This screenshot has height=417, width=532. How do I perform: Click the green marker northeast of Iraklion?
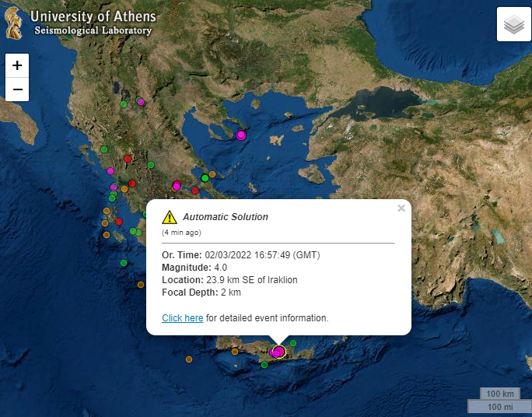click(x=293, y=343)
